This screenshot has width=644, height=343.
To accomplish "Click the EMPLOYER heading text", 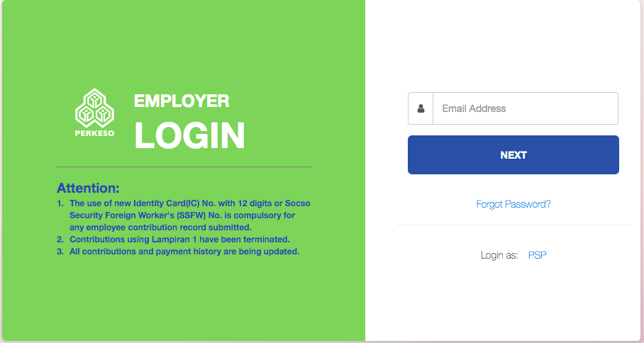I will (x=182, y=101).
